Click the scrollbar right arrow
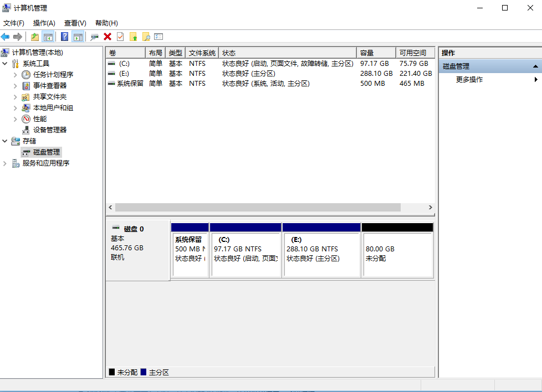This screenshot has width=542, height=392. click(431, 207)
